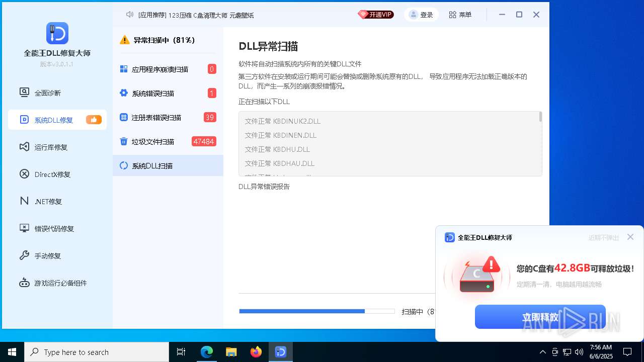Click the red disk warning icon in popup
This screenshot has height=362, width=644.
pyautogui.click(x=477, y=275)
